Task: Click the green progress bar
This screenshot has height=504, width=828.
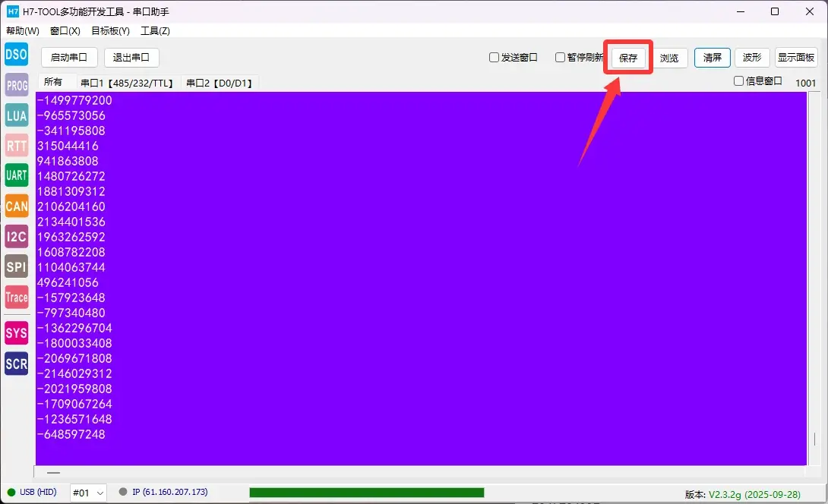Action: pos(366,493)
